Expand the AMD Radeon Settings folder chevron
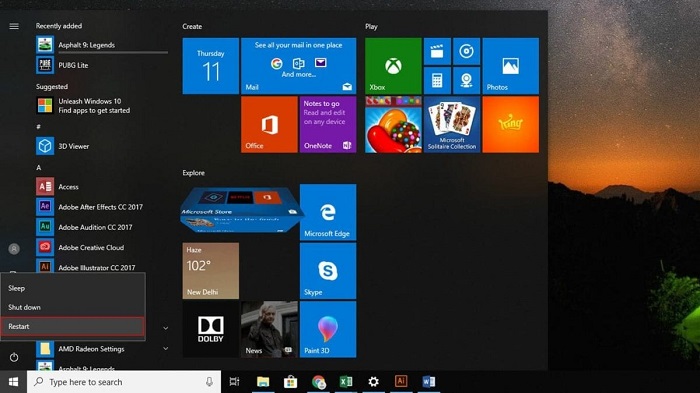 (166, 348)
